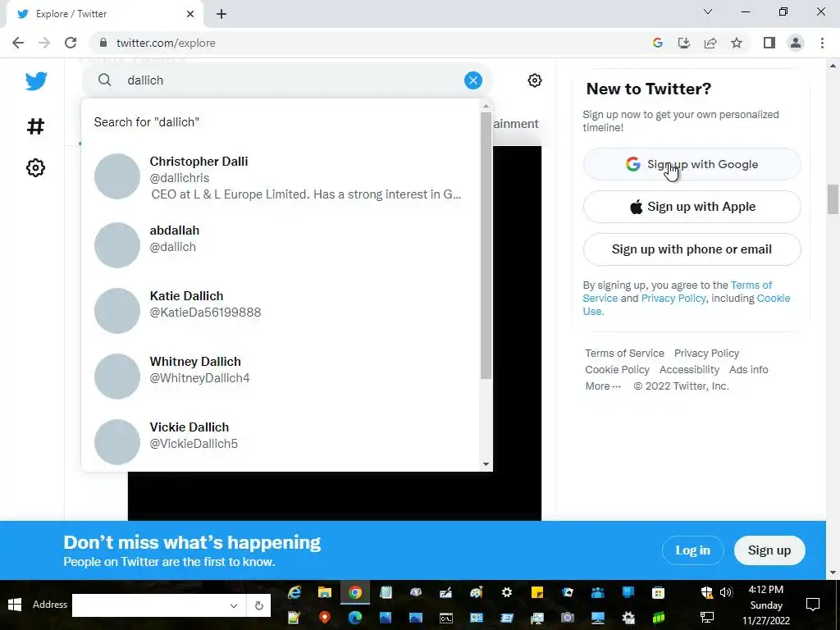The width and height of the screenshot is (840, 630).
Task: Click the Google icon in address bar
Action: pyautogui.click(x=657, y=43)
